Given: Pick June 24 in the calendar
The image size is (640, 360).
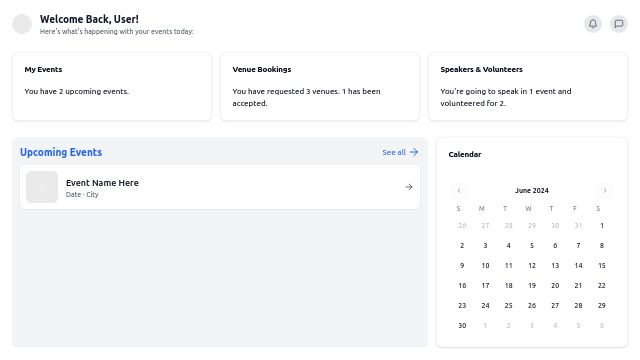Looking at the screenshot, I should (485, 305).
